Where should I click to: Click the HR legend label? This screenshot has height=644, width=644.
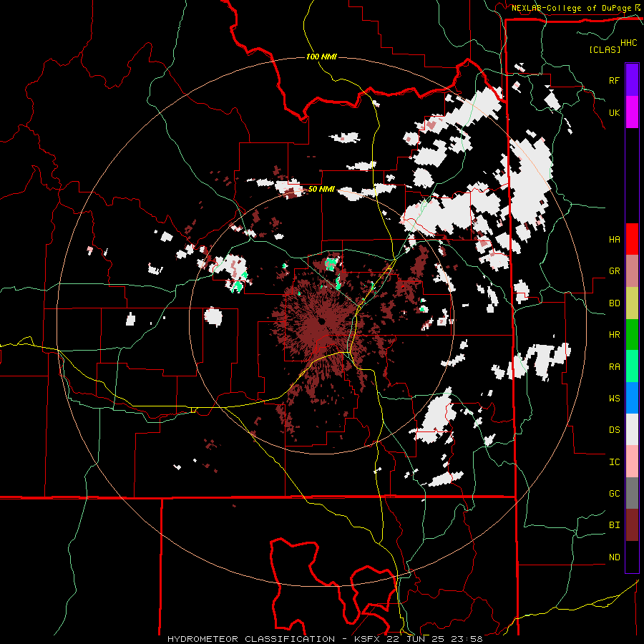614,335
